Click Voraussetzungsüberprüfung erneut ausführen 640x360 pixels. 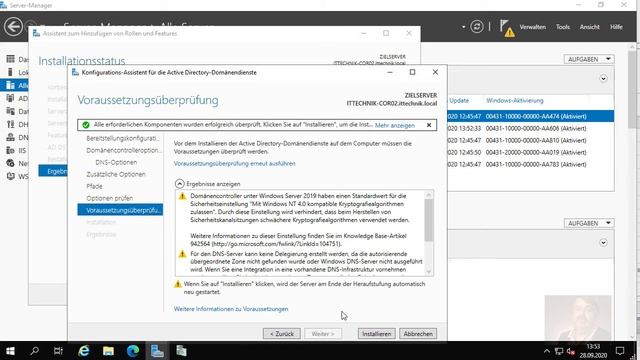coord(234,163)
